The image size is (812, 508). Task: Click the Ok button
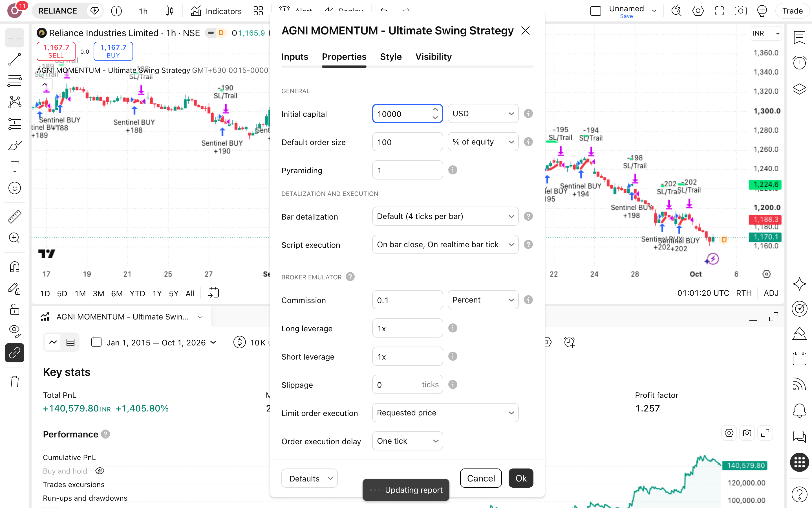coord(521,478)
